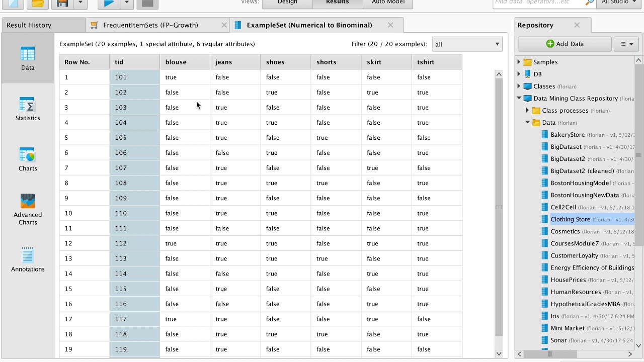Select BostonHousingModel in repository
The height and width of the screenshot is (362, 644).
(x=581, y=184)
